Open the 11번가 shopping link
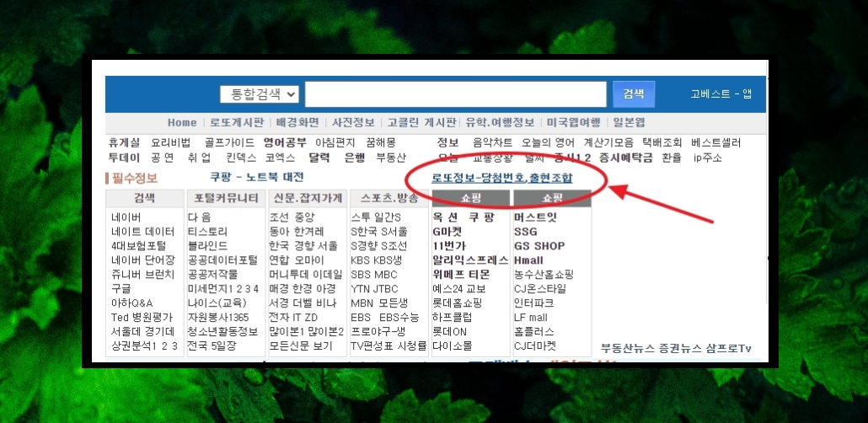Screen dimensions: 868x423 coord(449,246)
